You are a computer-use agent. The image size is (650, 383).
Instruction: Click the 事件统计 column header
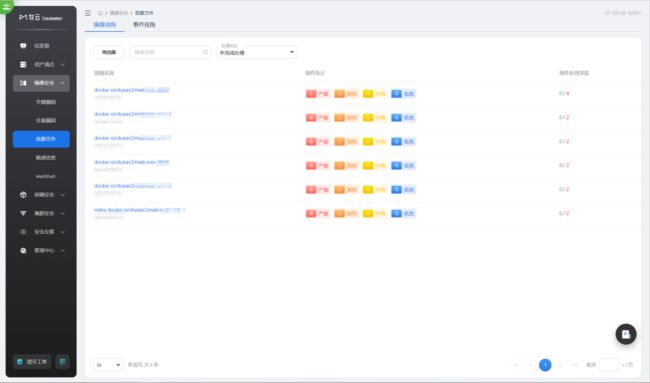click(315, 73)
